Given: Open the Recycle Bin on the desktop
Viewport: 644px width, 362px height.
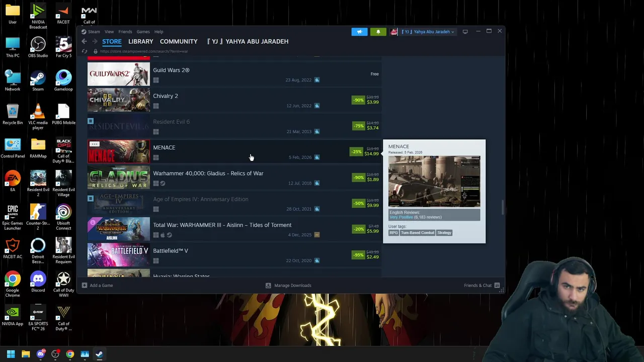Looking at the screenshot, I should pos(13,114).
